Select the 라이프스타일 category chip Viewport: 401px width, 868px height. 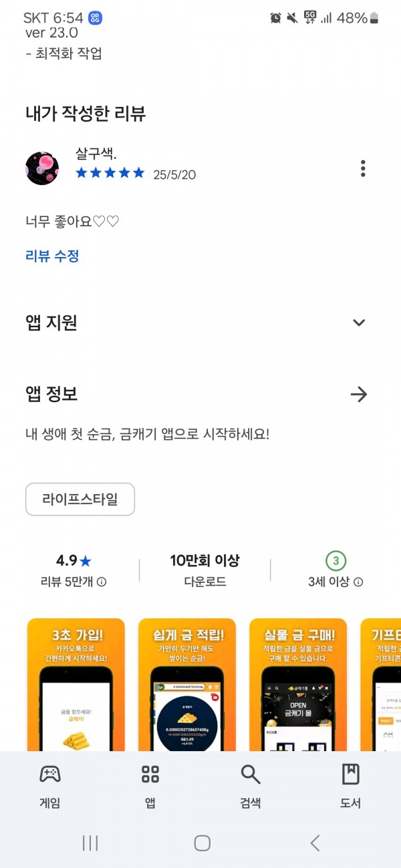80,499
